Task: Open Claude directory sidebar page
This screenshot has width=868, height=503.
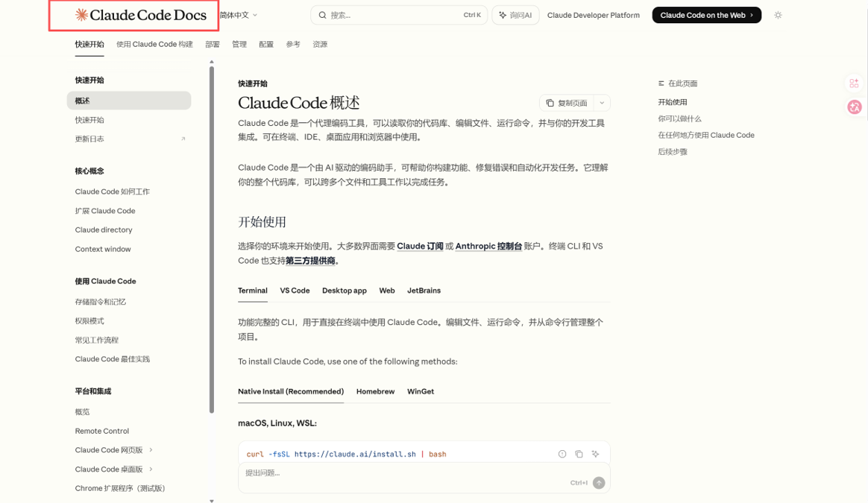Action: point(104,230)
